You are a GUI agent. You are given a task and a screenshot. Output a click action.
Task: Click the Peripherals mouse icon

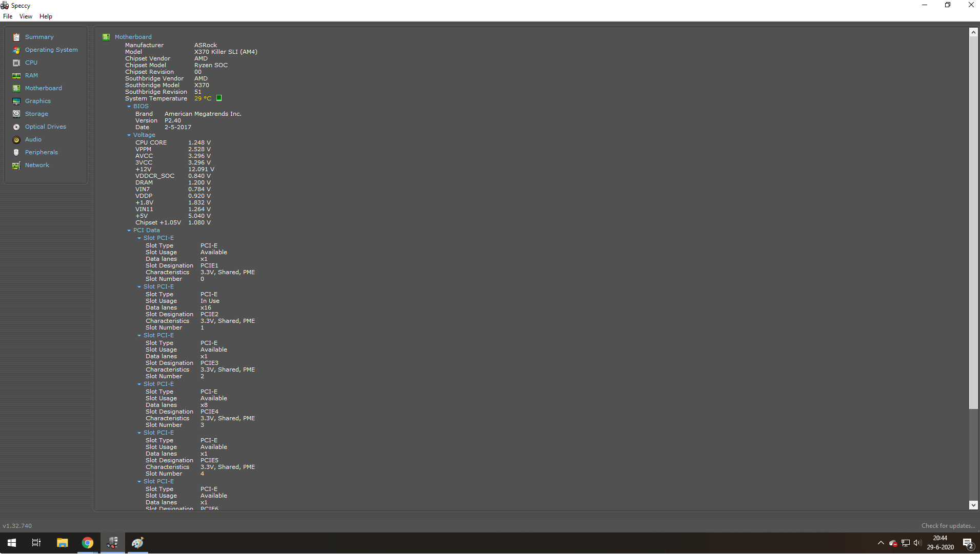point(16,152)
